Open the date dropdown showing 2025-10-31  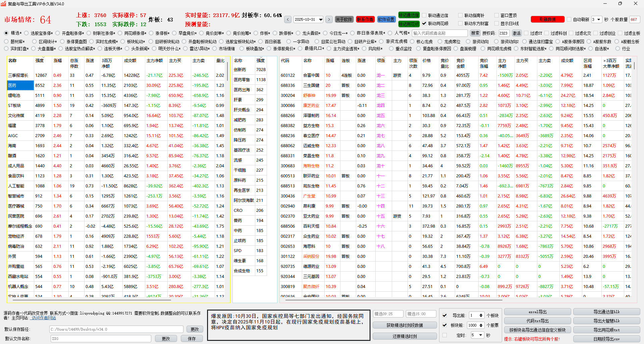(309, 19)
